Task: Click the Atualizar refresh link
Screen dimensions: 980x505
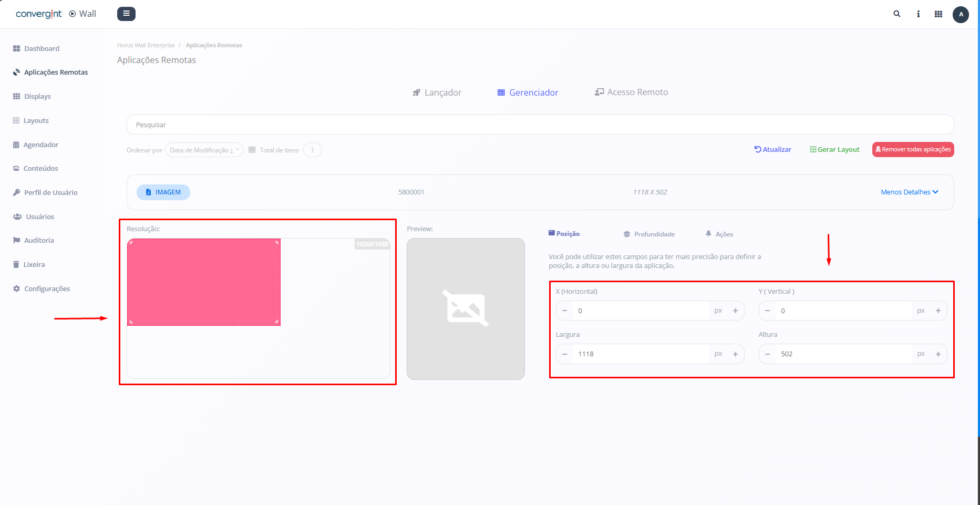Action: pyautogui.click(x=773, y=149)
